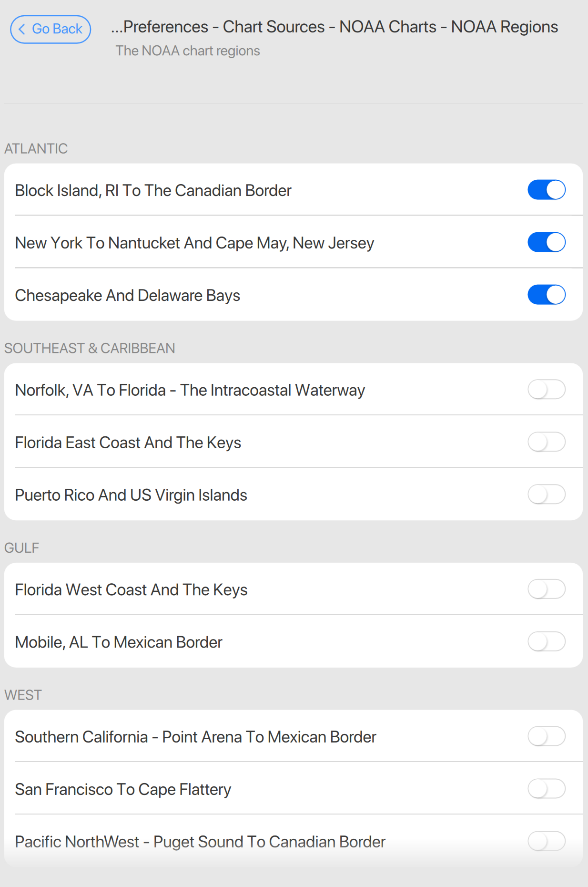The height and width of the screenshot is (887, 588).
Task: Click the Go Back button
Action: coord(51,29)
